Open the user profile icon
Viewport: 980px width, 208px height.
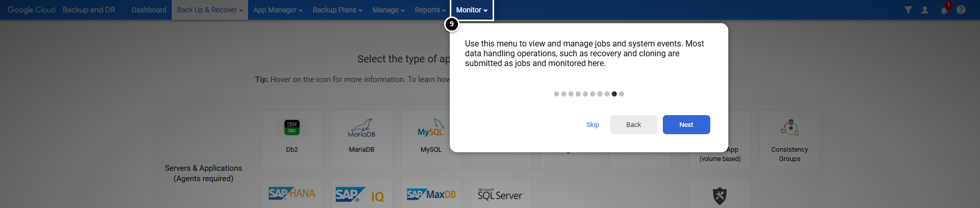point(925,10)
